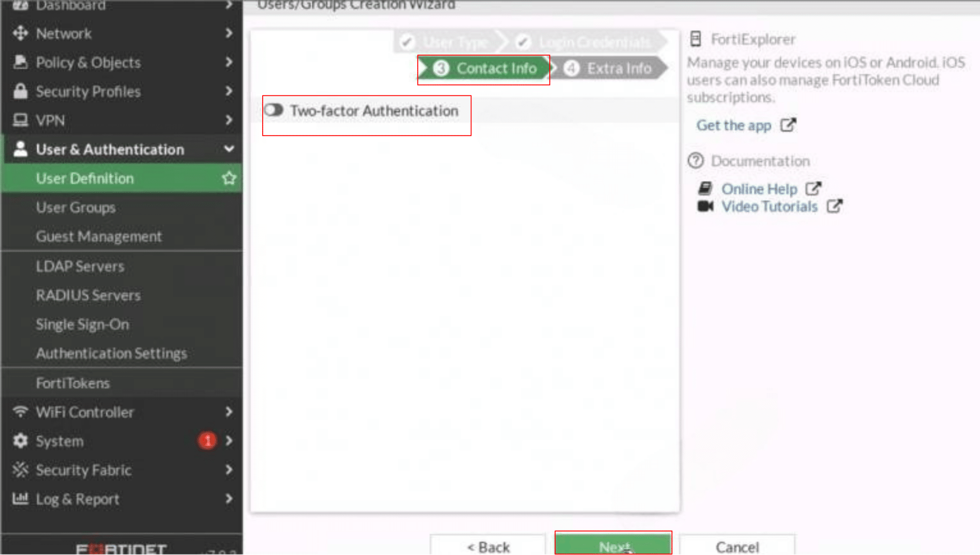The image size is (980, 555).
Task: Click the VPN laptop icon
Action: pyautogui.click(x=20, y=120)
